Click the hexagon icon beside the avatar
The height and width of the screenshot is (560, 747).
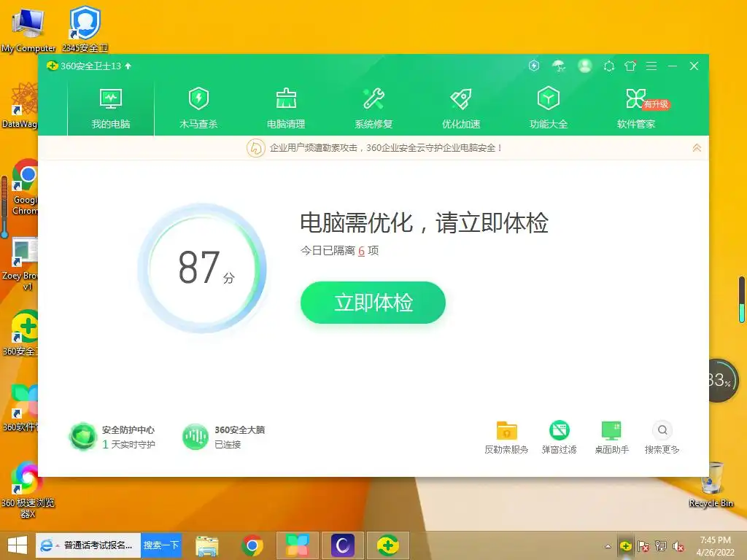(x=609, y=66)
